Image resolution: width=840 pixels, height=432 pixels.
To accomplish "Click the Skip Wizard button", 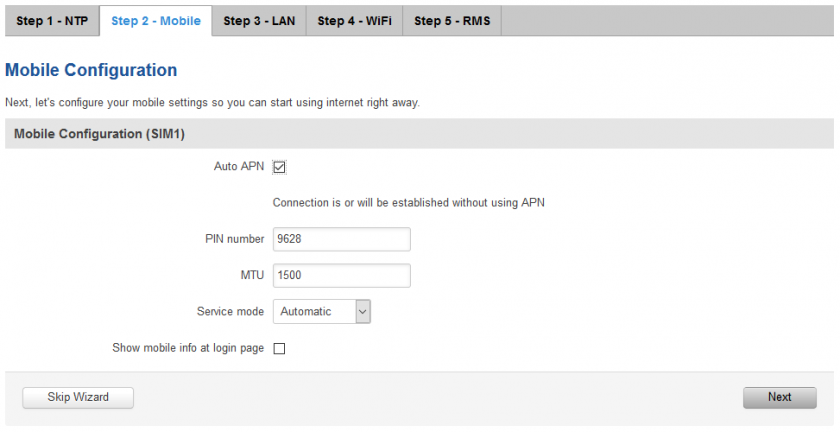I will pos(78,398).
